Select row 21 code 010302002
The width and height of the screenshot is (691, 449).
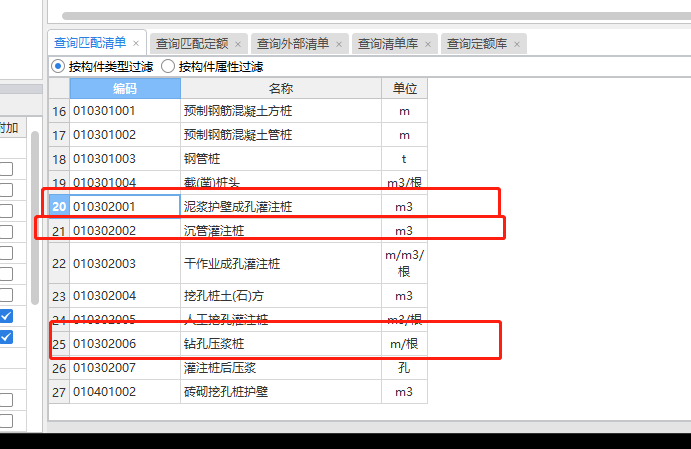125,230
